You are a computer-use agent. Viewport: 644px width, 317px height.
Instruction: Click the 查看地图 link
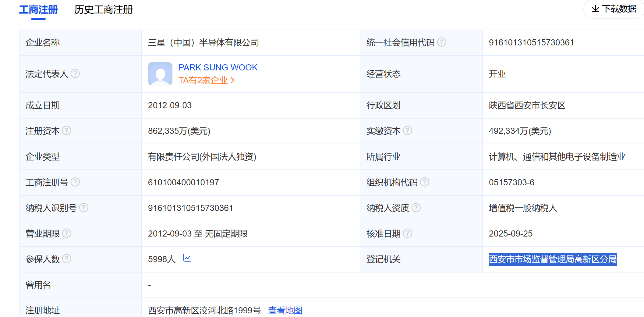click(x=285, y=310)
